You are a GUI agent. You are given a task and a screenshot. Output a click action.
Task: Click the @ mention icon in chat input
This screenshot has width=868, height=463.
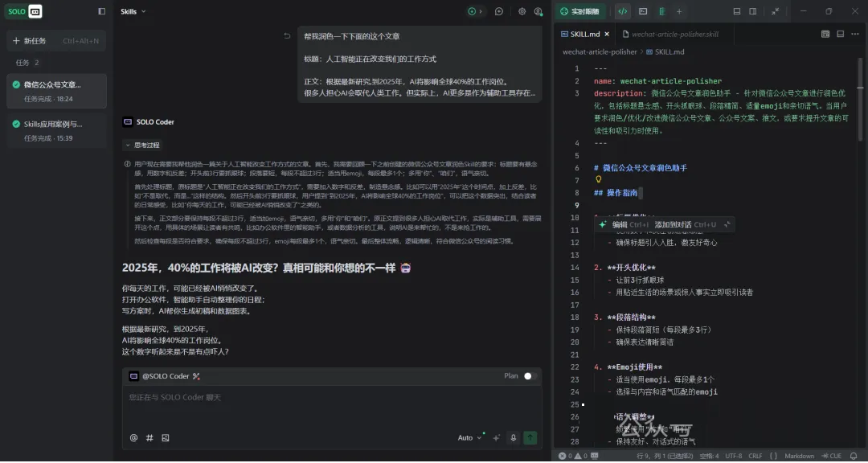pyautogui.click(x=134, y=438)
